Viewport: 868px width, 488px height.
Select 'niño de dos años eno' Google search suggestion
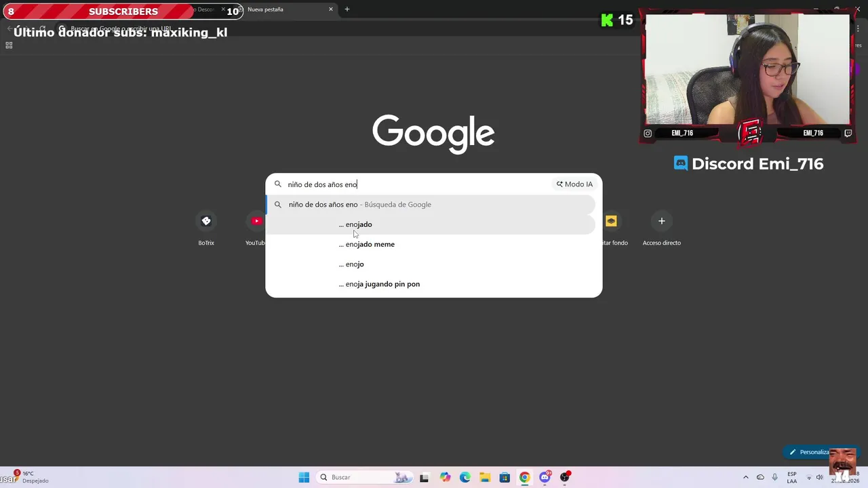point(431,205)
